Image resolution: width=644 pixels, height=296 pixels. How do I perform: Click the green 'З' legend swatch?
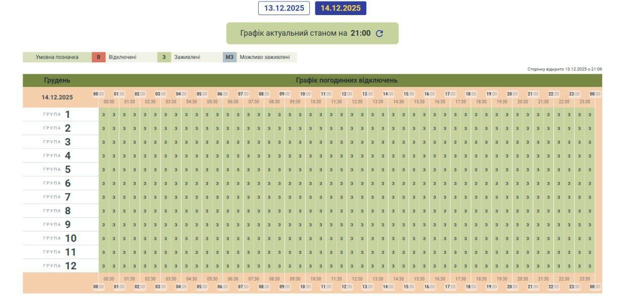(x=164, y=57)
